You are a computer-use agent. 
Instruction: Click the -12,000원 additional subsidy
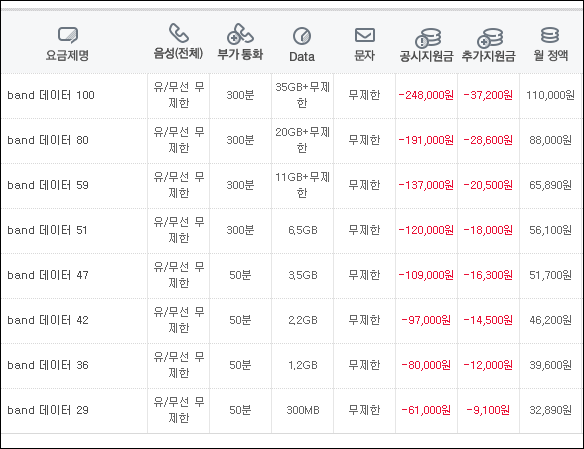[x=488, y=366]
